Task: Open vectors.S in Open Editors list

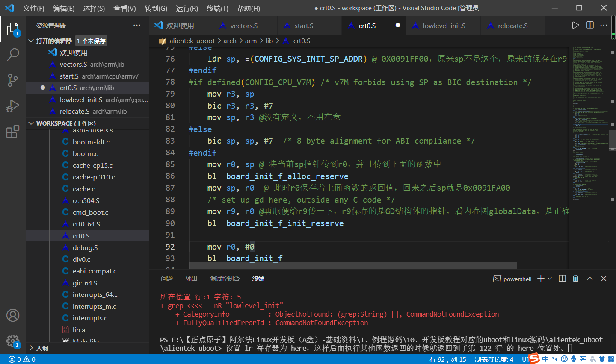Action: [x=87, y=64]
